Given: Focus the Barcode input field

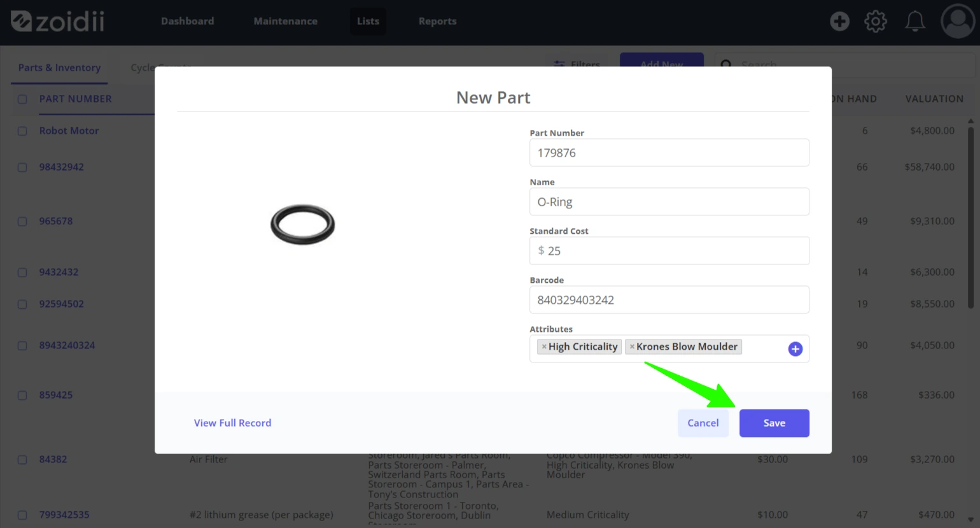Looking at the screenshot, I should pos(669,300).
